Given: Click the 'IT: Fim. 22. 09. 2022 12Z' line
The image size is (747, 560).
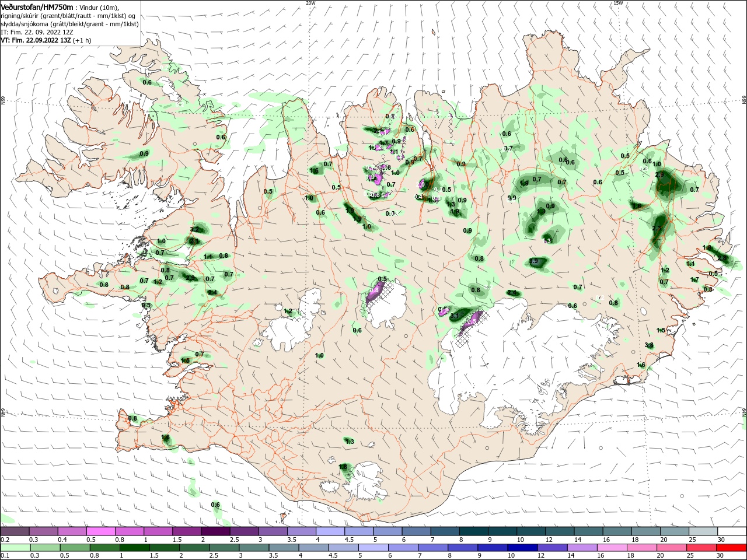Looking at the screenshot, I should point(36,32).
